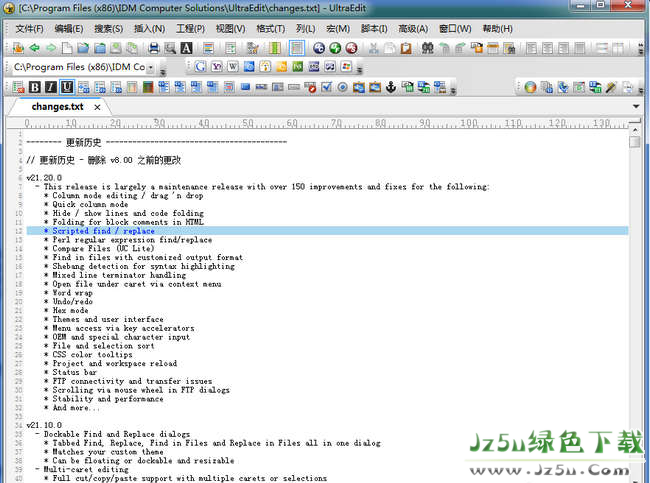
Task: Expand web search toolbar overflow chevron
Action: [x=359, y=68]
